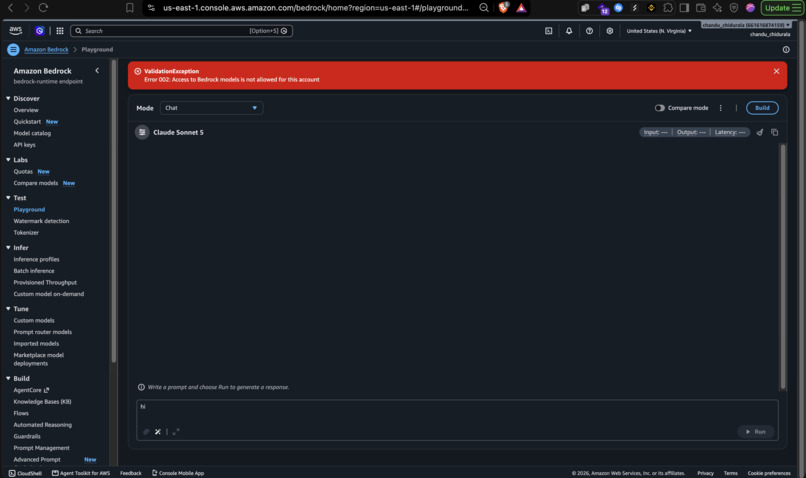The image size is (806, 478).
Task: Open Tokenizer in sidebar
Action: pos(26,232)
